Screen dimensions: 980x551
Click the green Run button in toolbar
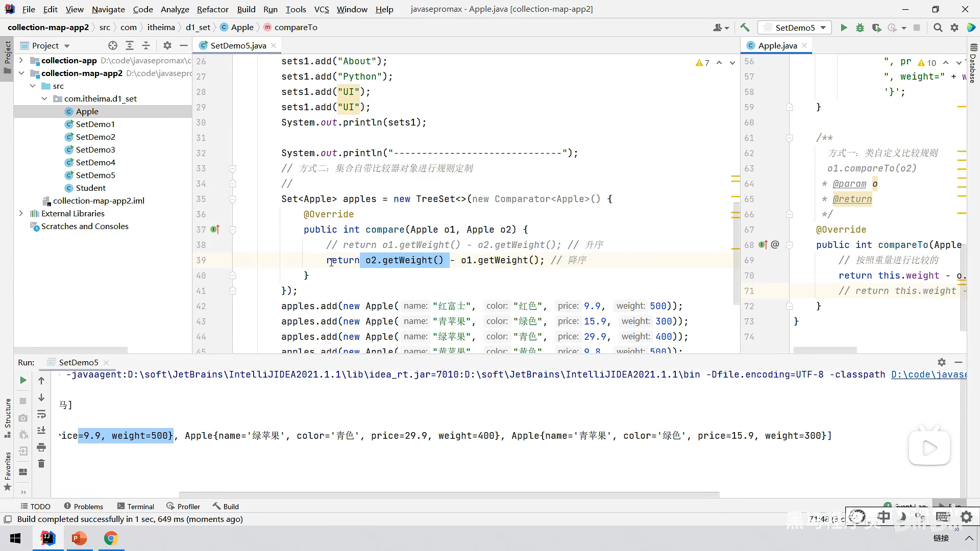[x=844, y=28]
